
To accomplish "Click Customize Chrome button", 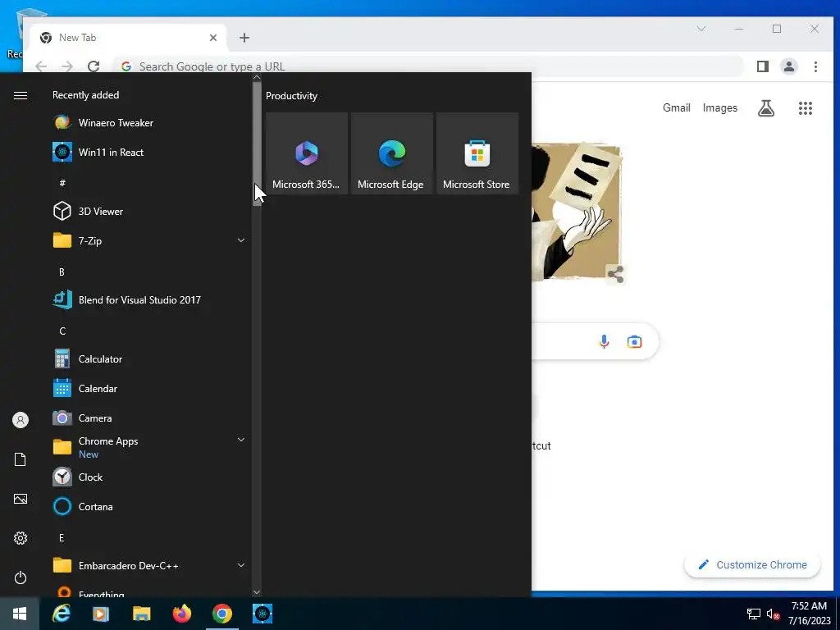I will (752, 564).
